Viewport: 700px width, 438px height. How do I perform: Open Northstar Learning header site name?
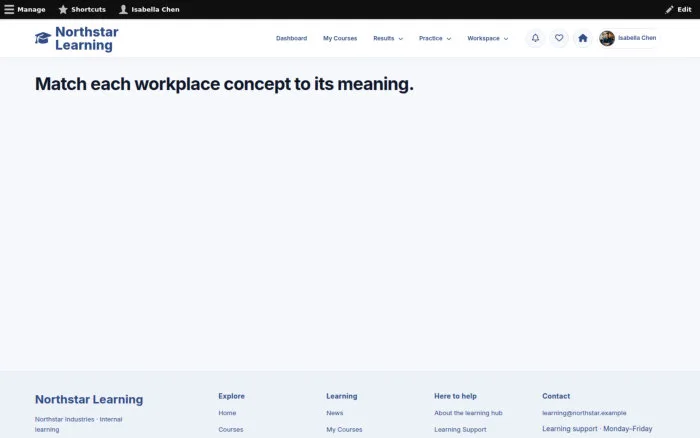pos(87,38)
